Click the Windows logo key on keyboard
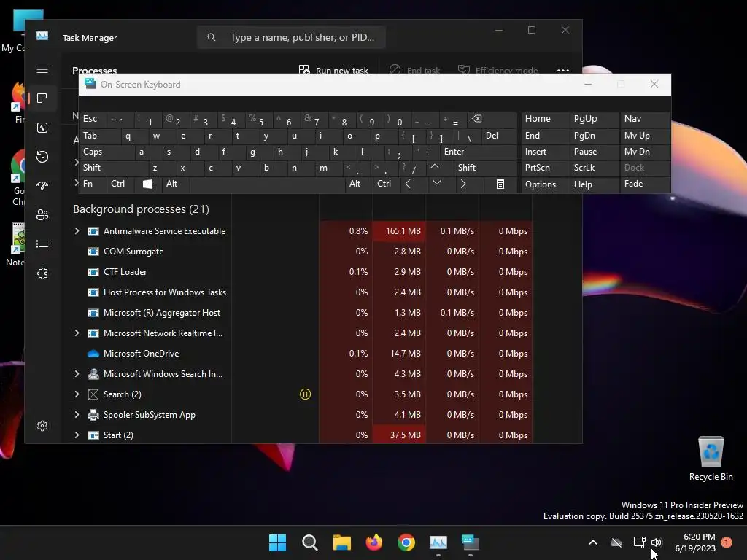747x560 pixels. (x=147, y=184)
